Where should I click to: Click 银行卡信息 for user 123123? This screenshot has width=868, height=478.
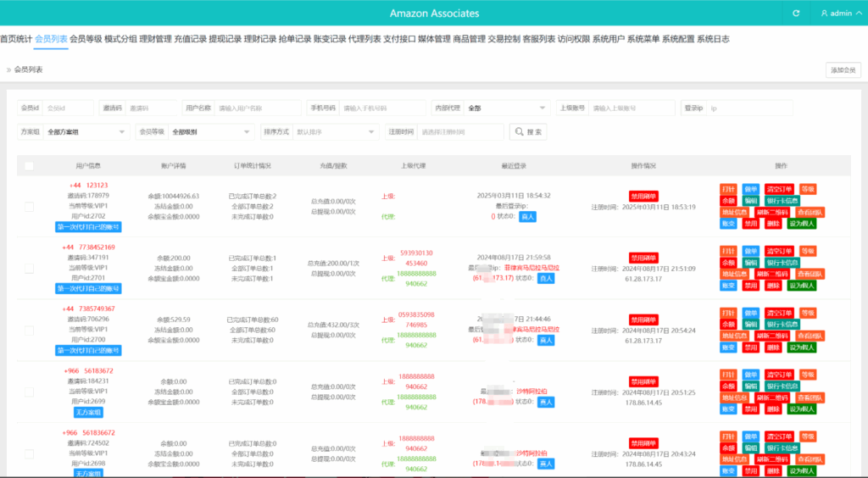click(x=782, y=201)
